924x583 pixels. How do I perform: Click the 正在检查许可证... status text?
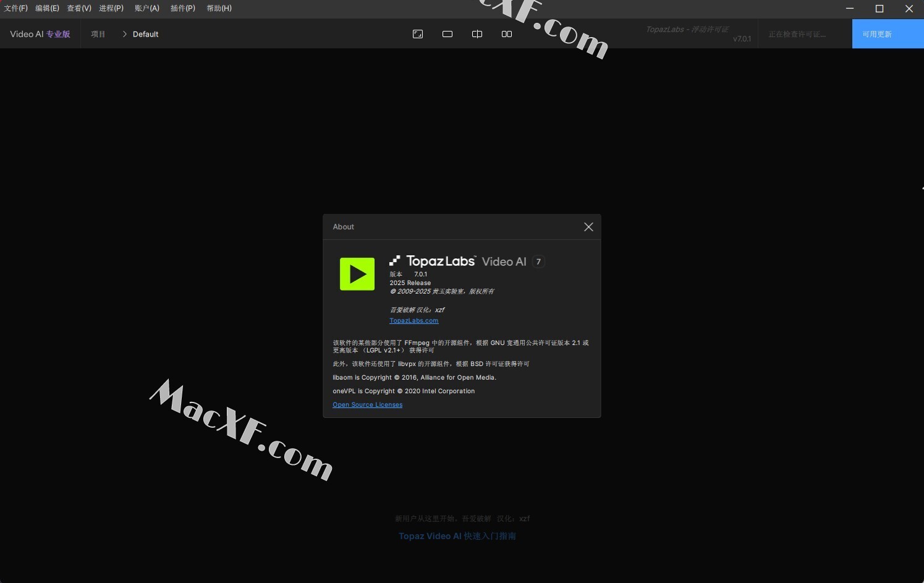(797, 34)
